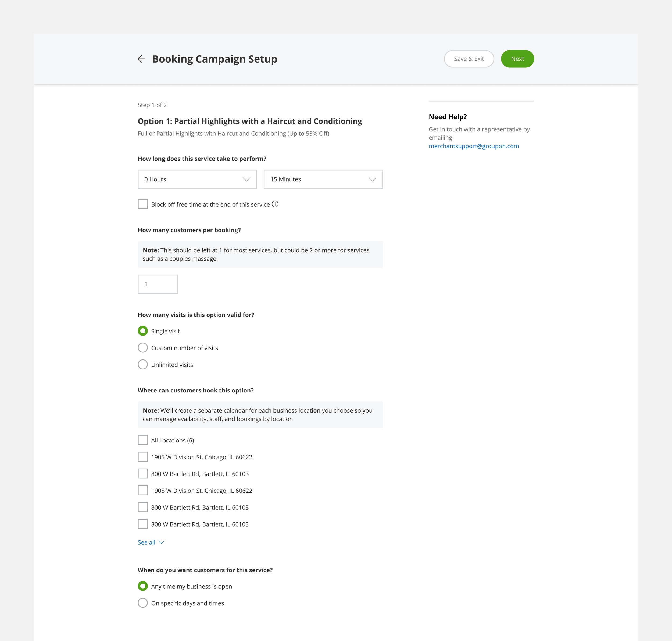
Task: Select Single visit option
Action: pyautogui.click(x=142, y=331)
